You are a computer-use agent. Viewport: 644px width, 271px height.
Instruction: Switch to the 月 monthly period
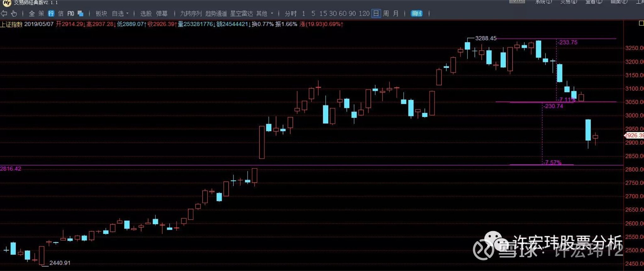tap(396, 14)
